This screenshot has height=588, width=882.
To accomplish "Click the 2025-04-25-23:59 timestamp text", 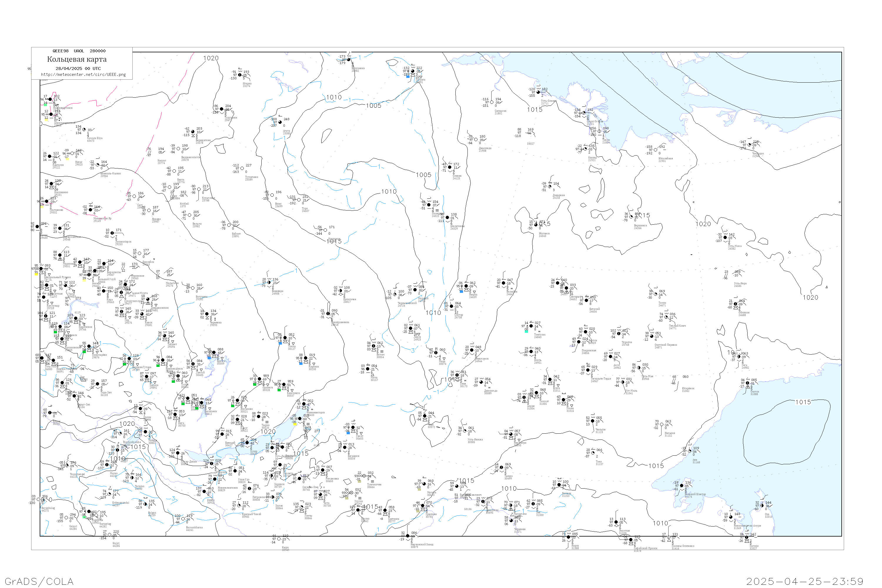I will pyautogui.click(x=805, y=581).
